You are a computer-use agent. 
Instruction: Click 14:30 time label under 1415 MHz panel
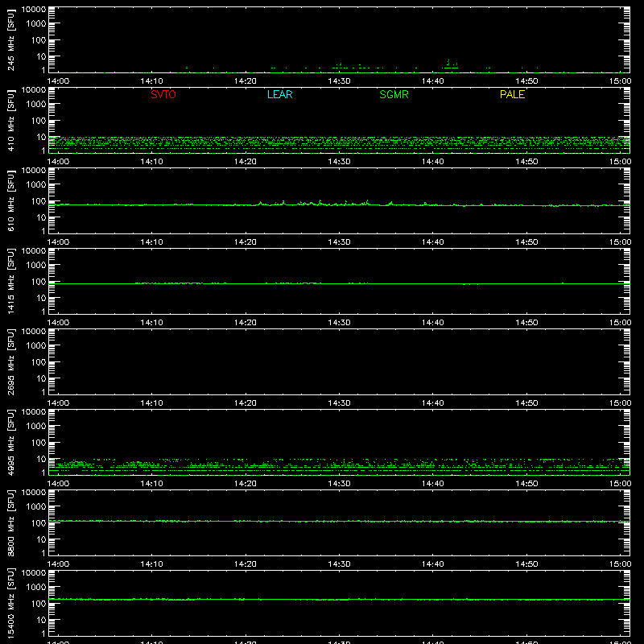pyautogui.click(x=339, y=323)
